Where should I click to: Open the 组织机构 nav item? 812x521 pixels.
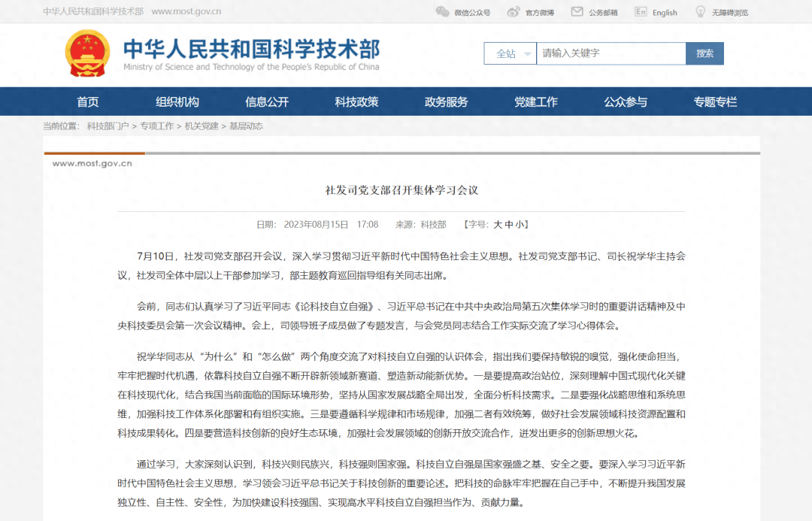point(177,102)
